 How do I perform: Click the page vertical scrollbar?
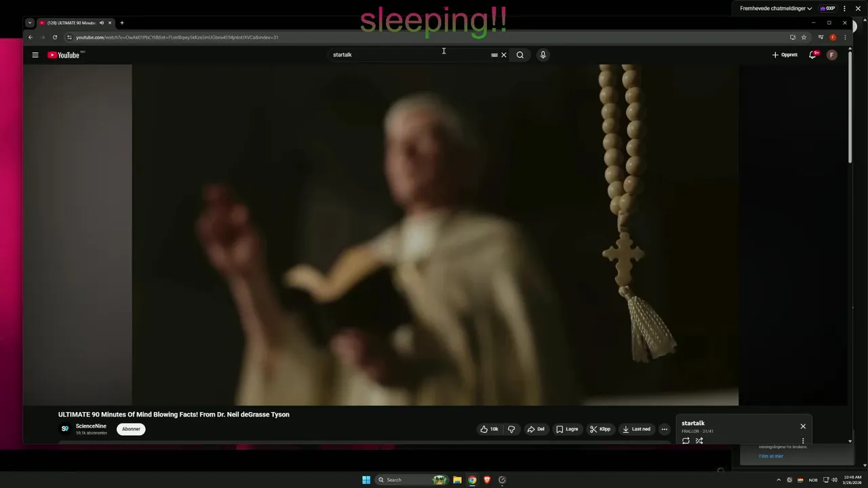tap(850, 106)
